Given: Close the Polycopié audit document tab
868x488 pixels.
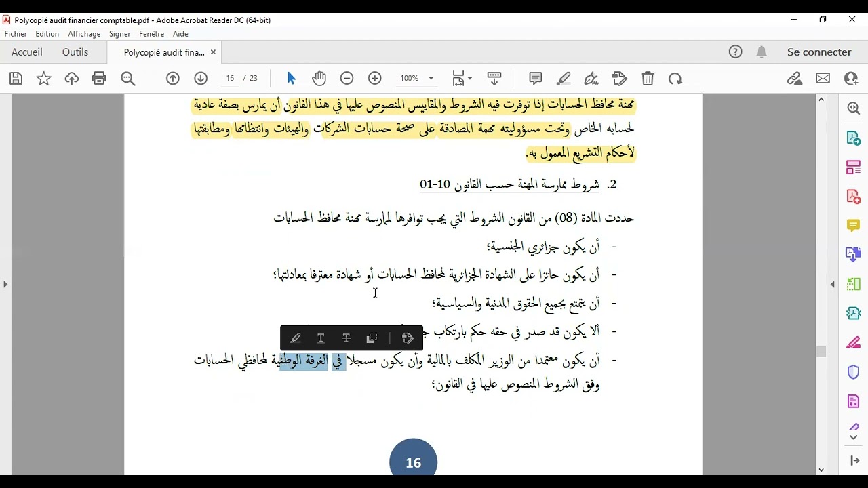Looking at the screenshot, I should click(x=213, y=52).
